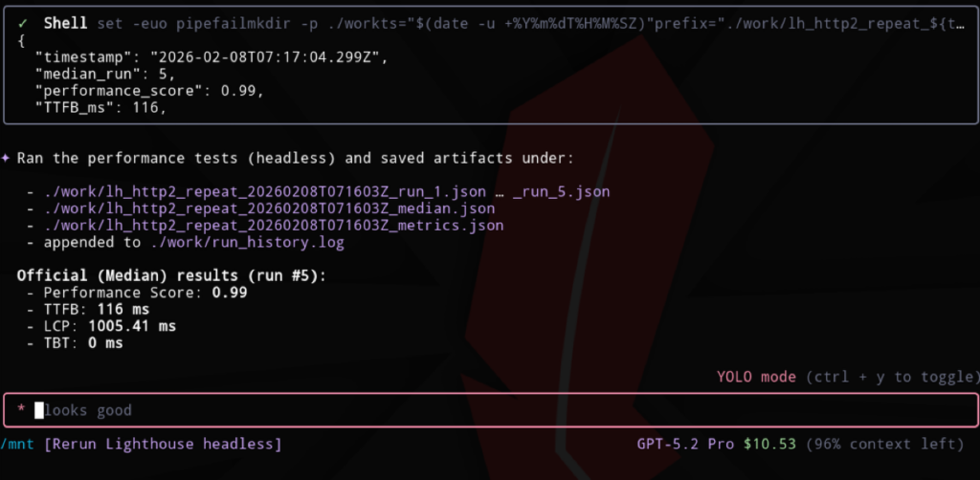Screen dimensions: 980x480
Task: Click the green checkmark beside Shell
Action: pos(23,22)
